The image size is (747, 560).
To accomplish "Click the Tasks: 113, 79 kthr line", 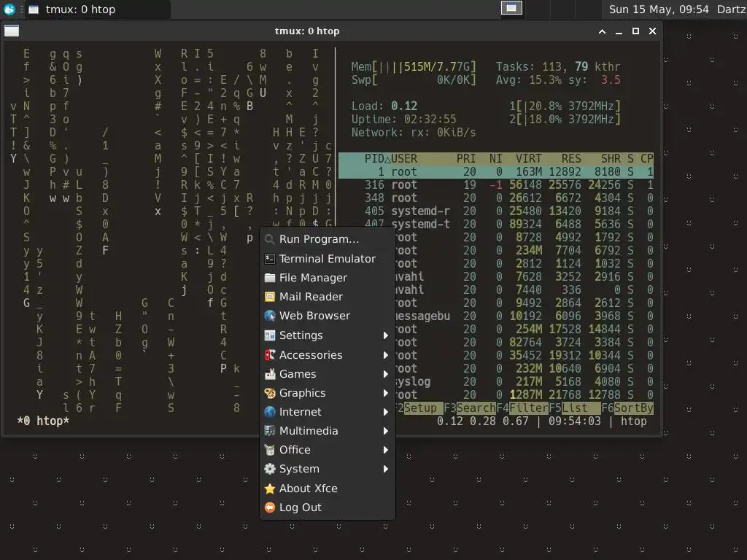I will point(558,66).
